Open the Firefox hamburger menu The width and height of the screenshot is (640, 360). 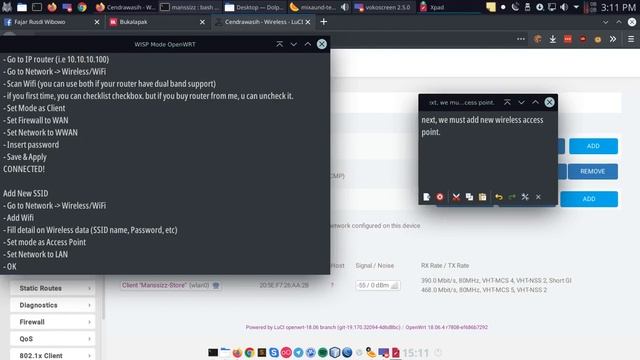coord(631,39)
